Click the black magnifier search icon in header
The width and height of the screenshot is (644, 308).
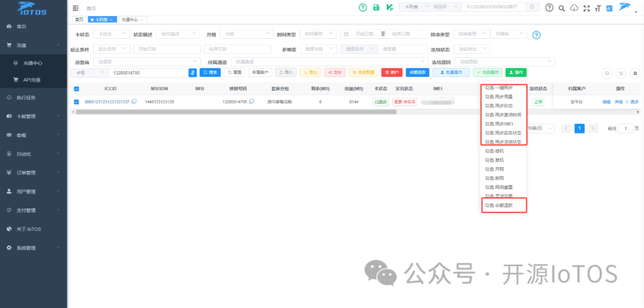click(562, 8)
